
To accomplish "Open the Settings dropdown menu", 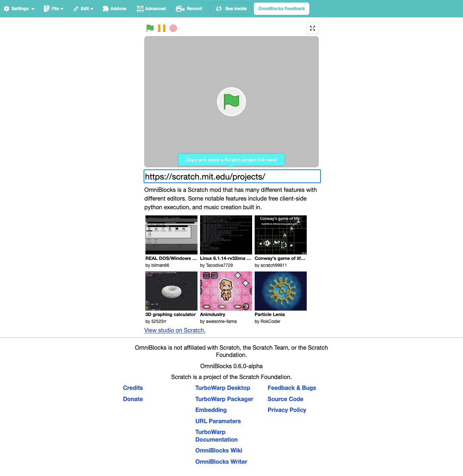I will click(19, 9).
